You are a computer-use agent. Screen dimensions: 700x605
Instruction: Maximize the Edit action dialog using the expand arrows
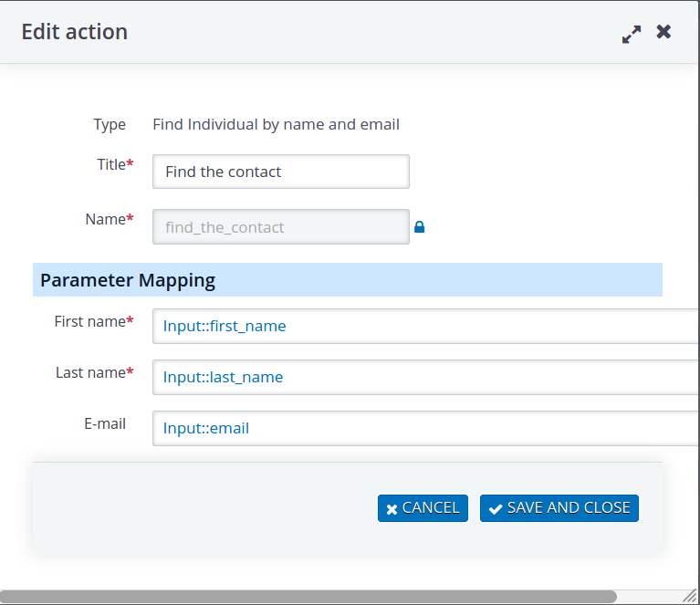point(632,34)
